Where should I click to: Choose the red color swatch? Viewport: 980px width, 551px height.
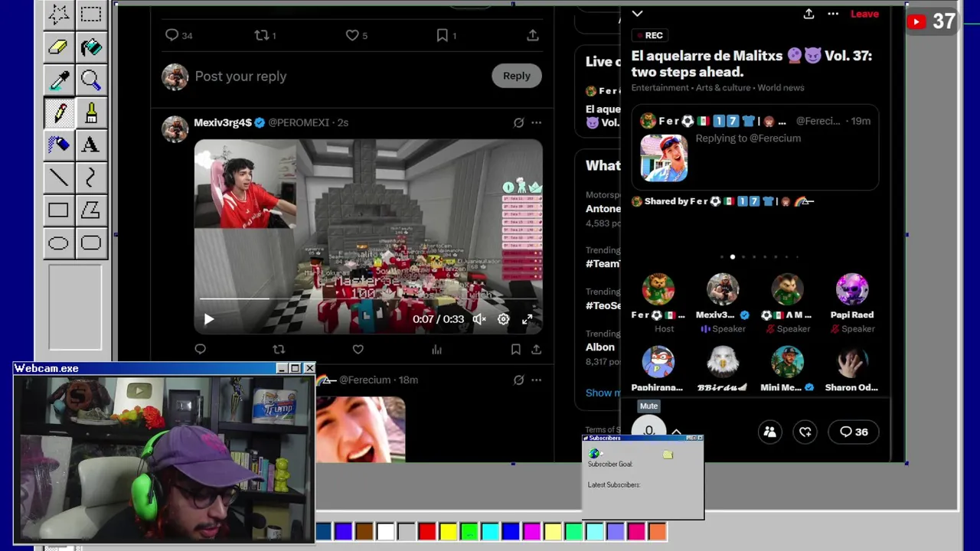(x=427, y=531)
